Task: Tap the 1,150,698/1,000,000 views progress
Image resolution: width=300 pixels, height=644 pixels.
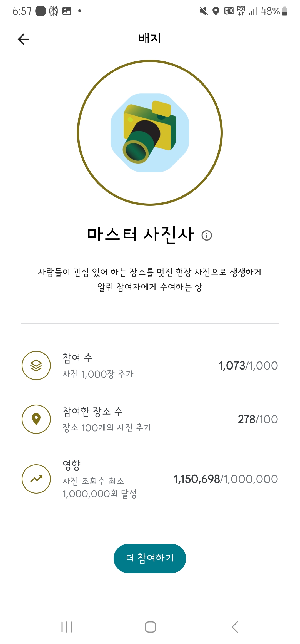Action: click(x=226, y=479)
